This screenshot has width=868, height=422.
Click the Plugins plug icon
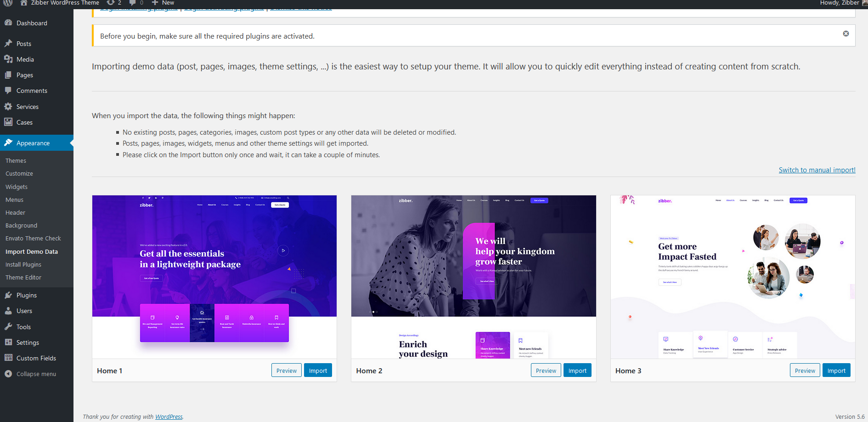tap(8, 295)
